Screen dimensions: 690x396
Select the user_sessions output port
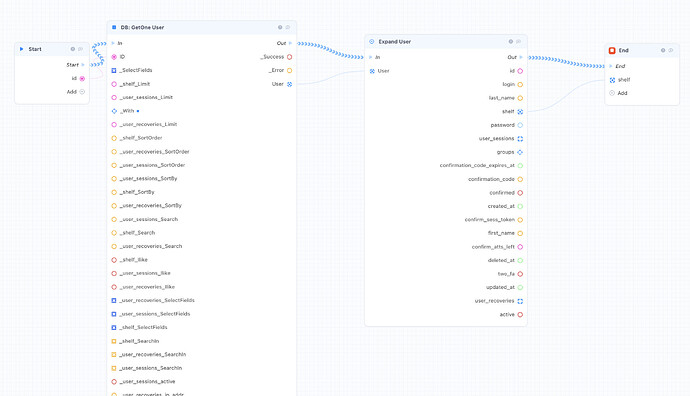click(520, 139)
